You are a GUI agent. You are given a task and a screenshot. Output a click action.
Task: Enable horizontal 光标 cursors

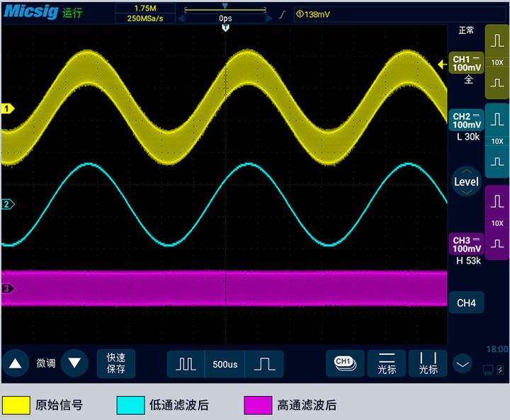tap(387, 363)
